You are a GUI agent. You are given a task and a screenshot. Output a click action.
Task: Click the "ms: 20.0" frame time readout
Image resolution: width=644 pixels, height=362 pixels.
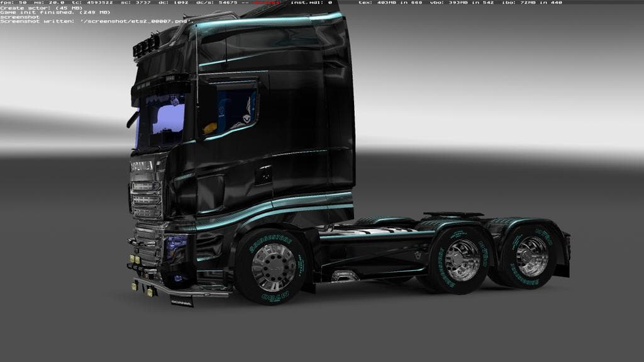click(x=49, y=3)
